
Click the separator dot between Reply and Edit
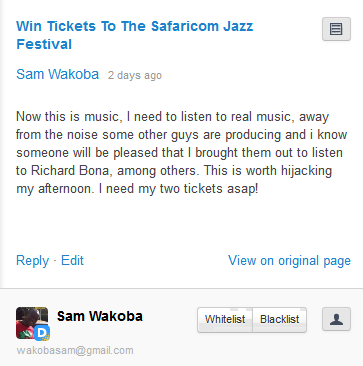click(55, 261)
